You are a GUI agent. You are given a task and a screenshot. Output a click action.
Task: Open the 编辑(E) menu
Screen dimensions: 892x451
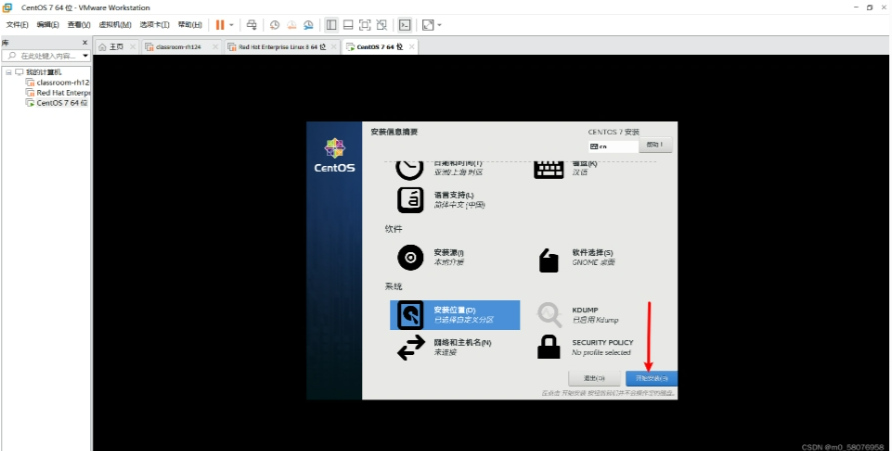pyautogui.click(x=48, y=25)
